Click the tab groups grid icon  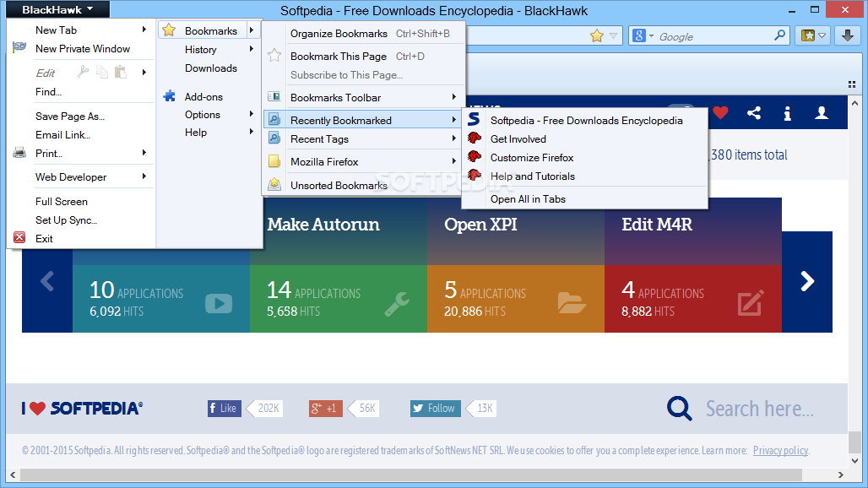point(851,84)
